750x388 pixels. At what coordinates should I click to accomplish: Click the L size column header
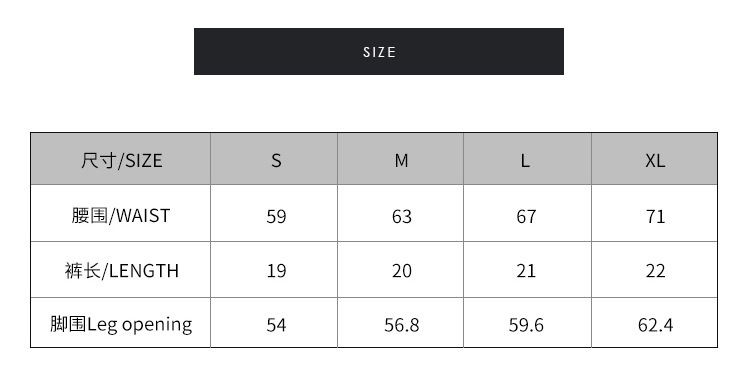525,161
